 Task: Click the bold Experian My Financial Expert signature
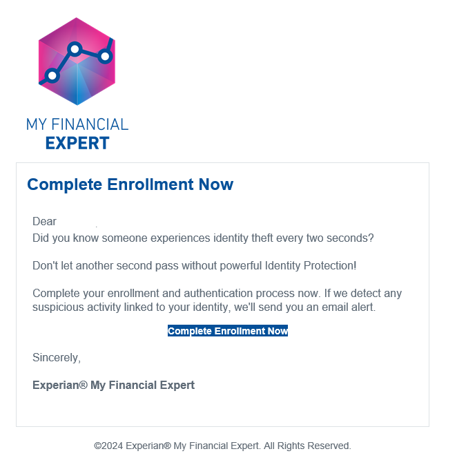click(113, 385)
